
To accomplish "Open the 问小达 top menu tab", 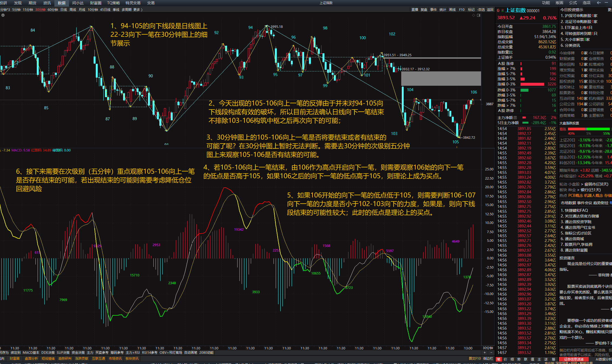I will click(78, 3).
